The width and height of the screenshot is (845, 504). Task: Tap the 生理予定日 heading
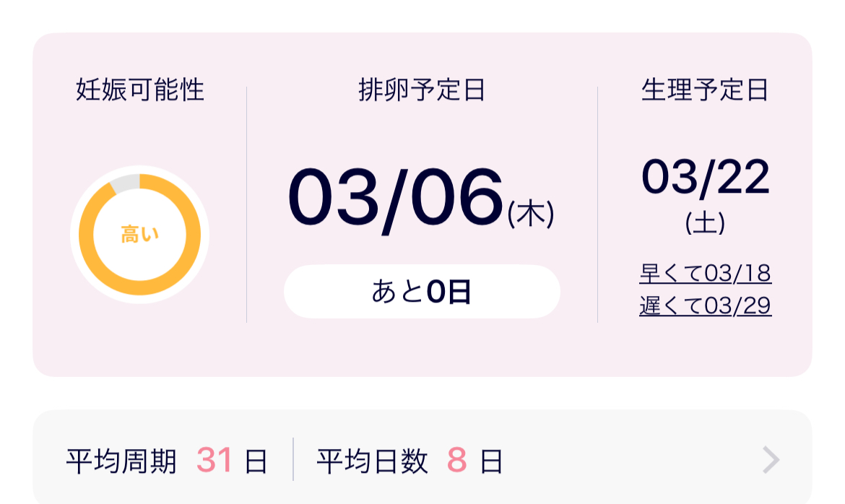coord(705,90)
